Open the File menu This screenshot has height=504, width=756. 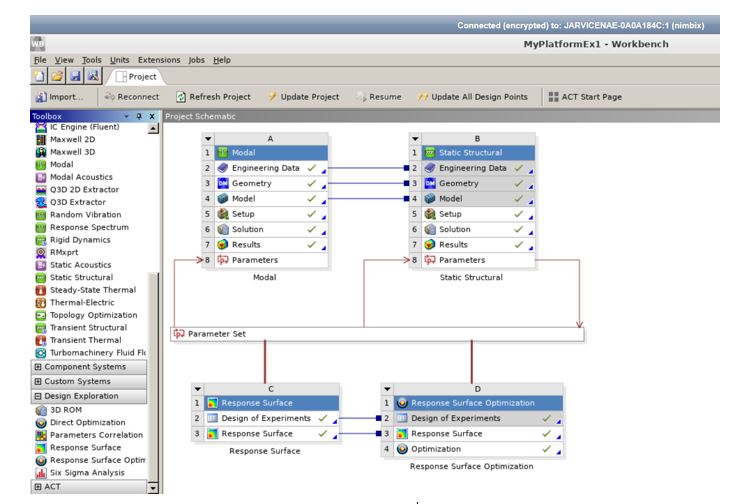(40, 60)
